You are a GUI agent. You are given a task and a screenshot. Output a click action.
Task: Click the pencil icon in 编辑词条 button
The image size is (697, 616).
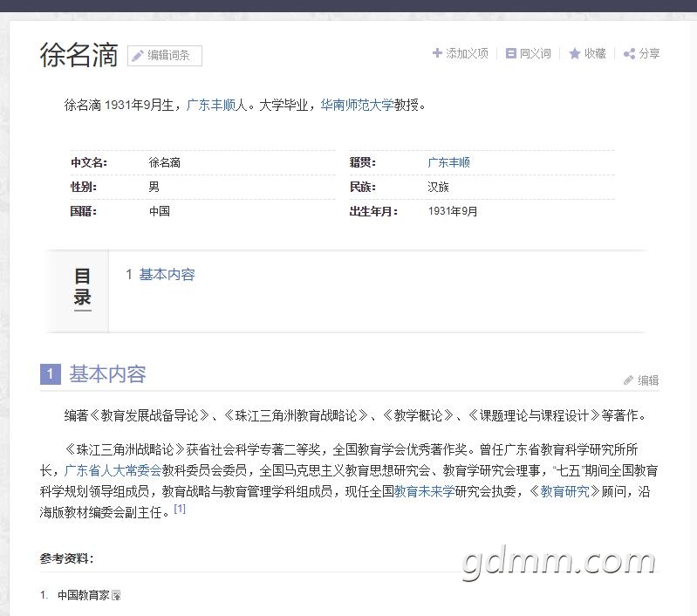(x=137, y=56)
